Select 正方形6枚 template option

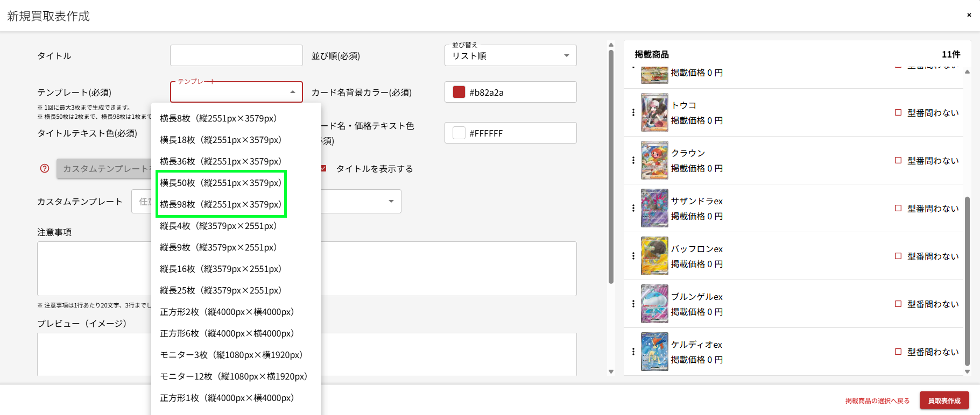[227, 333]
